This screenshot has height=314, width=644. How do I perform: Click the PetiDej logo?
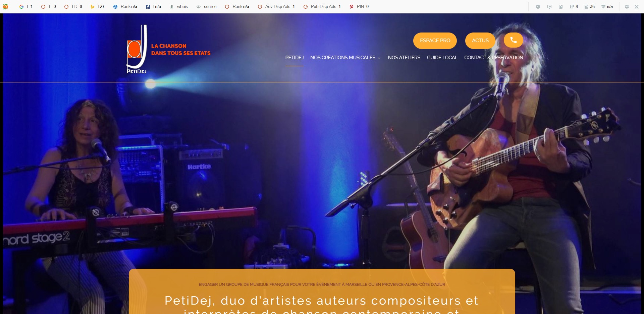tap(137, 49)
